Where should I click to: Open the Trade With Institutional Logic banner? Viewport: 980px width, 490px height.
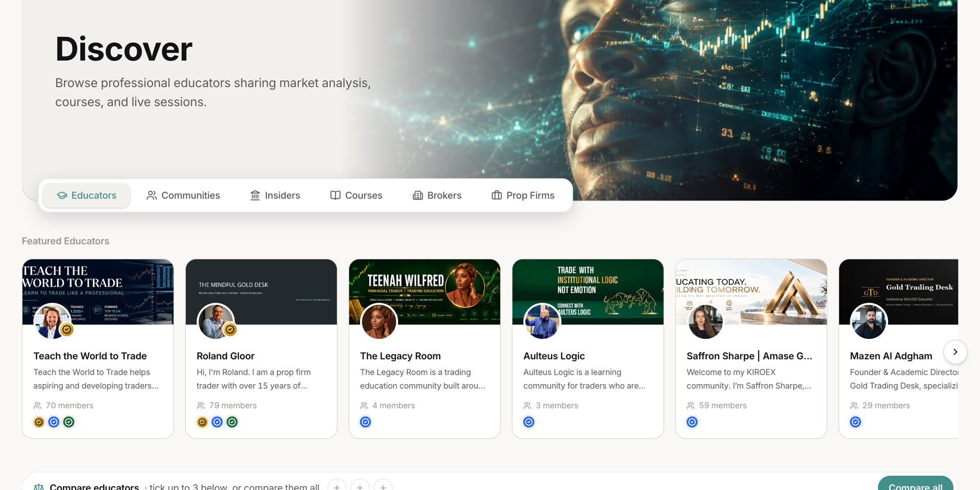[588, 292]
